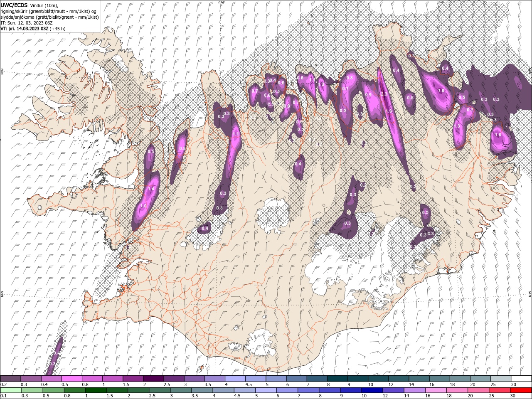Click the light gray swatch between 25 and 30
This screenshot has height=399, width=532.
(x=500, y=379)
